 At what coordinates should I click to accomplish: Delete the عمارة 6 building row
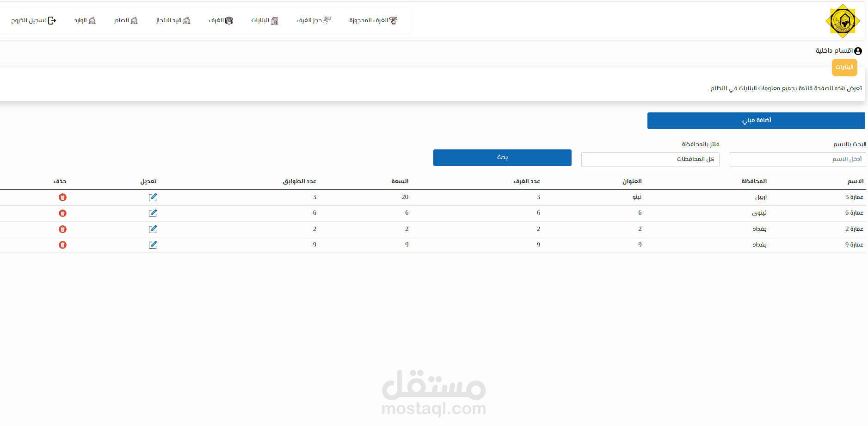pos(62,213)
